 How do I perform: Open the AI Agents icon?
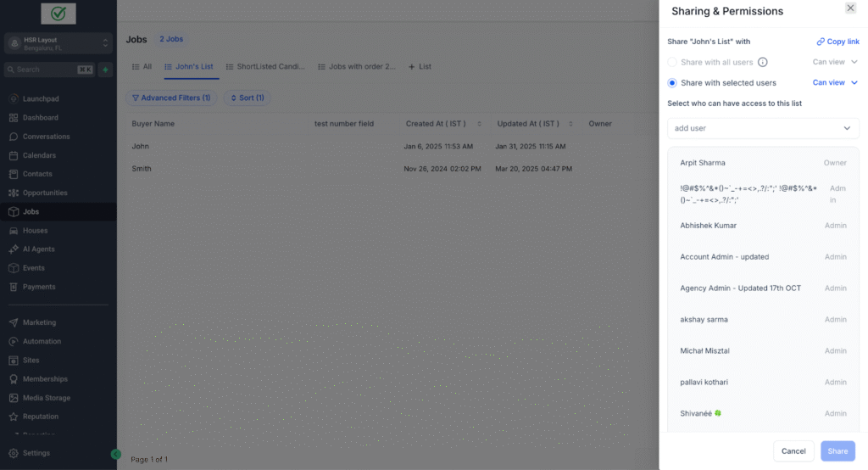pos(14,249)
